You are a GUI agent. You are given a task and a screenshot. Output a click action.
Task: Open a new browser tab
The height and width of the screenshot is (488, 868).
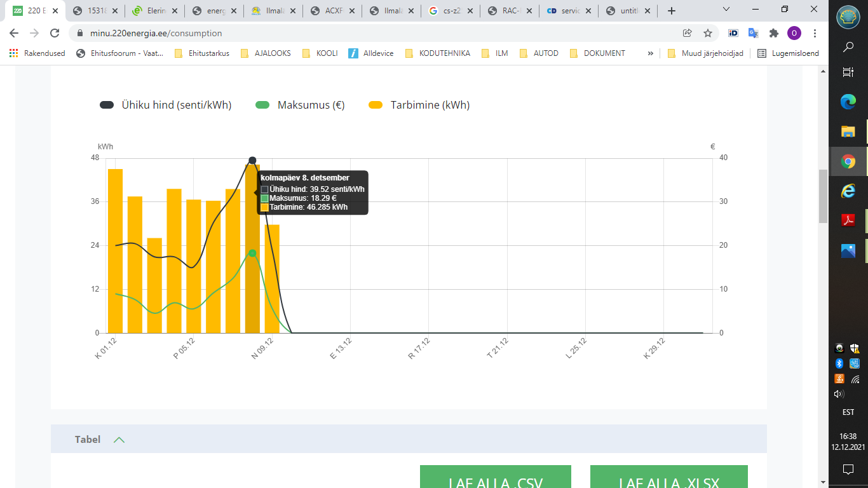[672, 11]
